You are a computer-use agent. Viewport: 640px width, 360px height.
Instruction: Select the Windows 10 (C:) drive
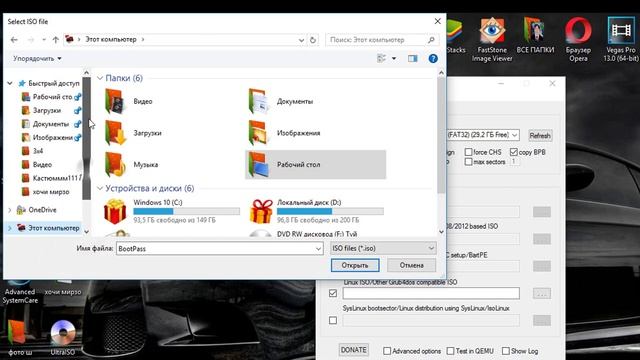171,211
